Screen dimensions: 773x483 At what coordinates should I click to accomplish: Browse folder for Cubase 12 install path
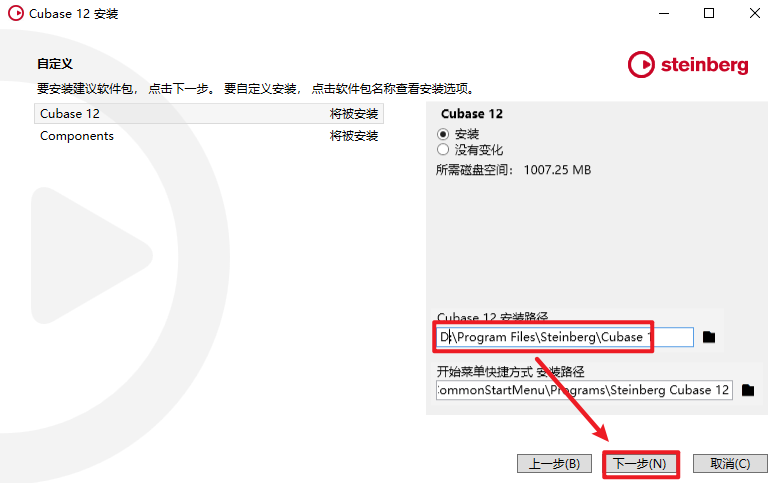click(709, 337)
